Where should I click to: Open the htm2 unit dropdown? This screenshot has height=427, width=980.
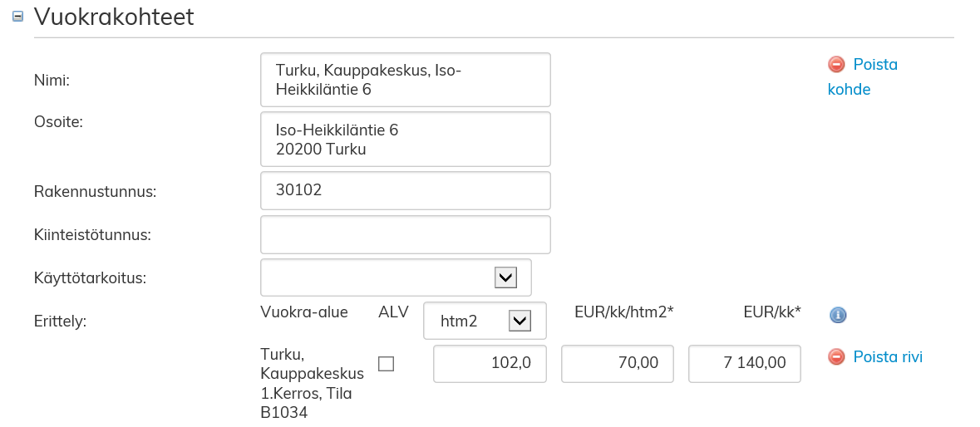[474, 321]
